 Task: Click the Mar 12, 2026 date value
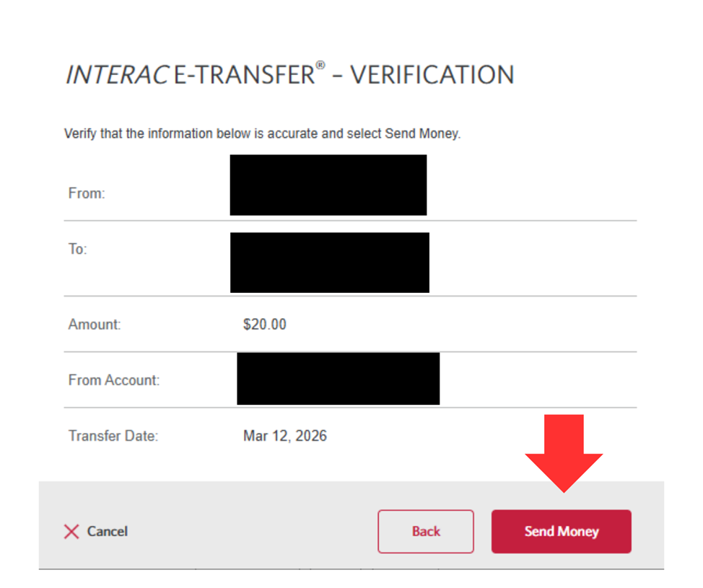284,436
